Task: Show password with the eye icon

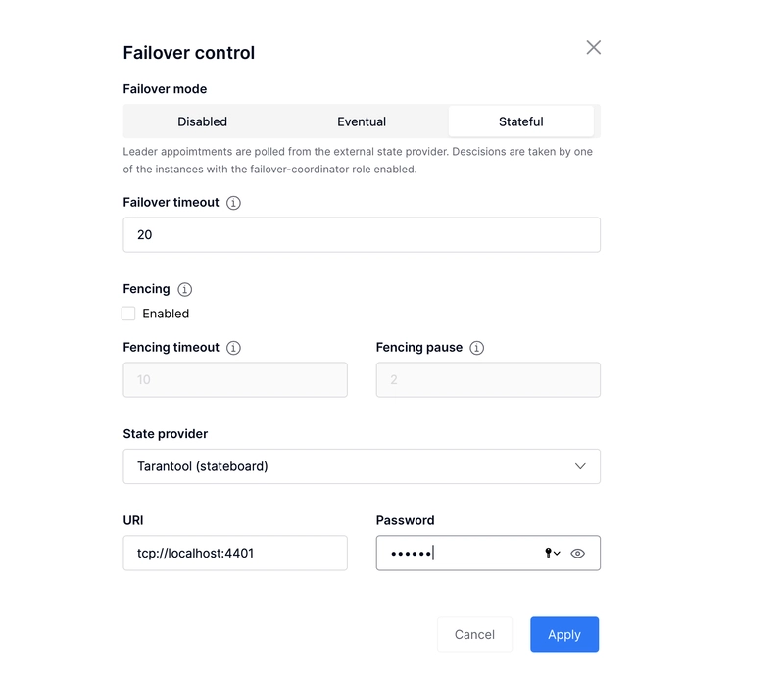Action: pyautogui.click(x=578, y=554)
